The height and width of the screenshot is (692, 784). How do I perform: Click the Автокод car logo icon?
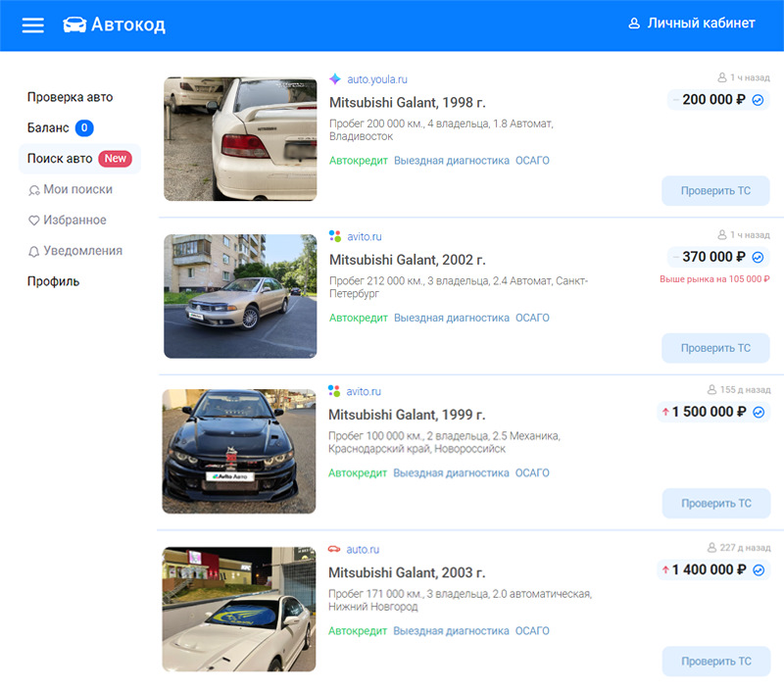[74, 25]
